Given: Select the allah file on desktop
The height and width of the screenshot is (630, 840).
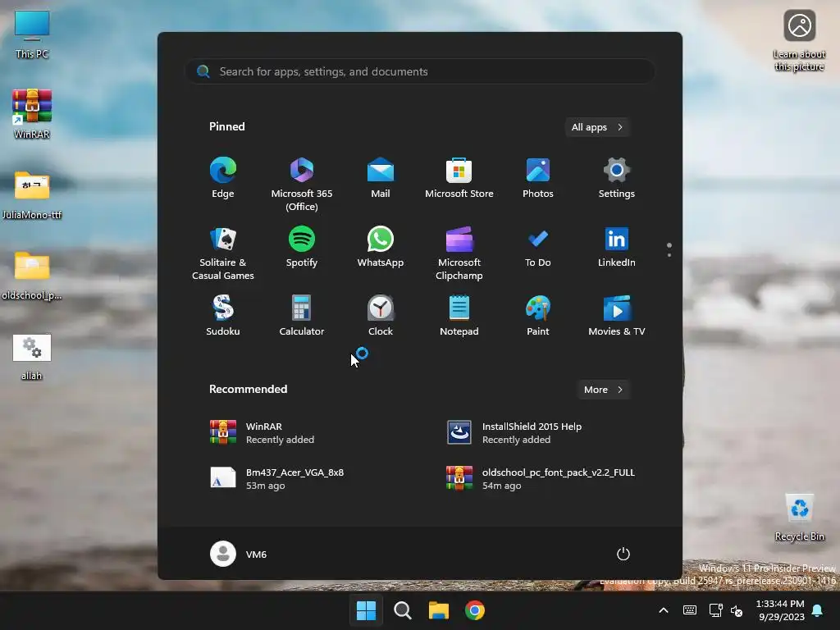Looking at the screenshot, I should tap(32, 356).
